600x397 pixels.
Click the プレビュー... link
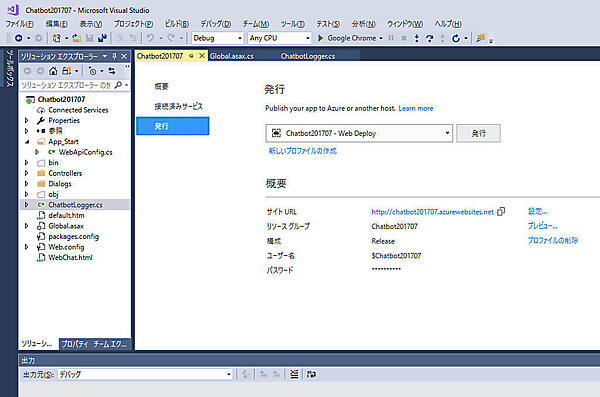tap(543, 226)
